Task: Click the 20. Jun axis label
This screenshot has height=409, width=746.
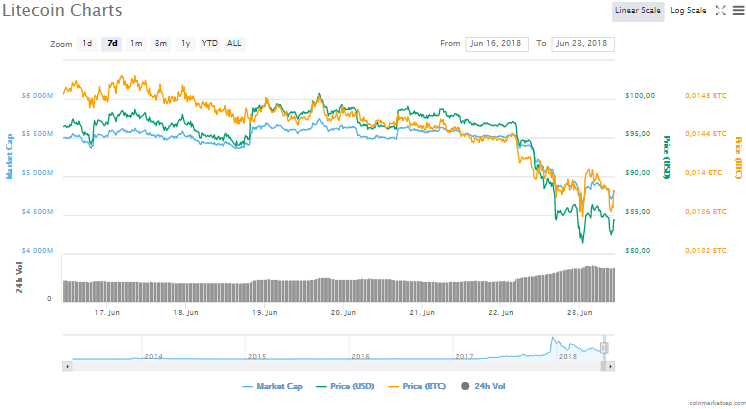Action: [x=344, y=312]
